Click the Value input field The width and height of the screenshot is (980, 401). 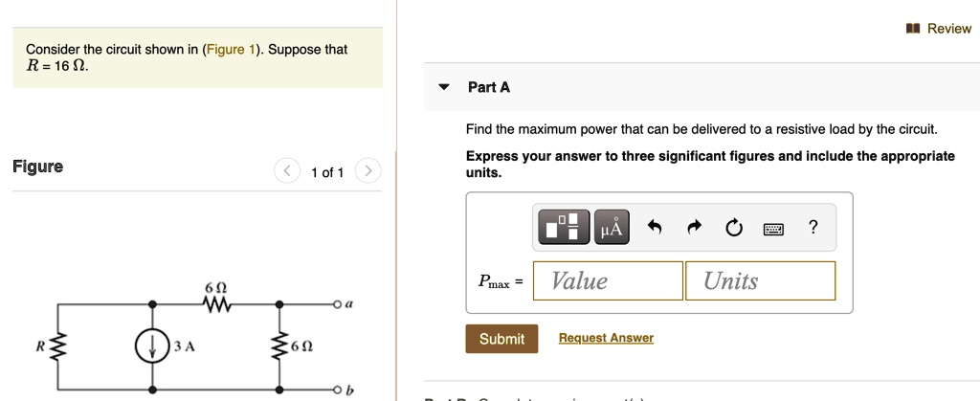(x=608, y=280)
